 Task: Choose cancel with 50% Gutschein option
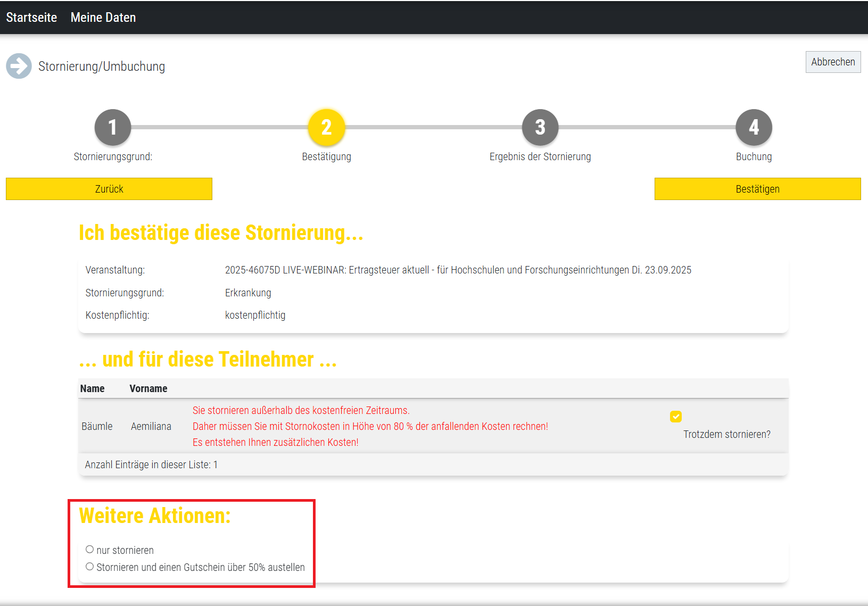click(90, 567)
